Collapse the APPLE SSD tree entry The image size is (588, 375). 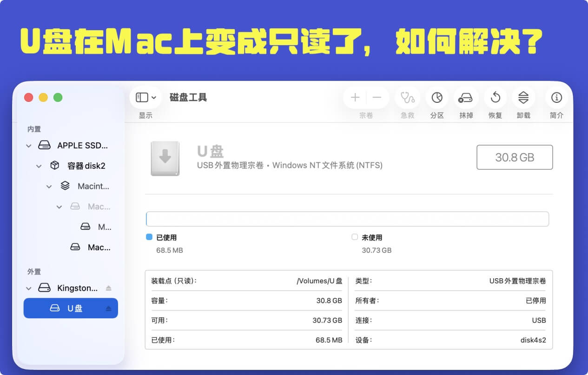(28, 145)
